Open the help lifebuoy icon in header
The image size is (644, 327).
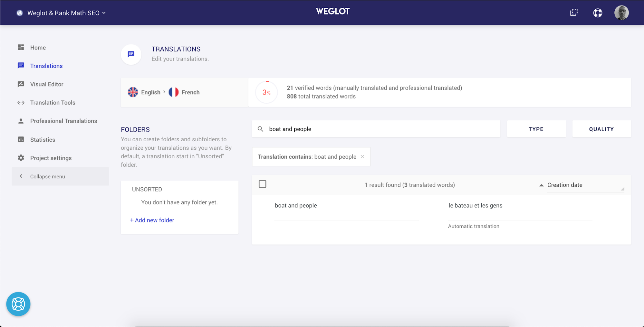[598, 13]
